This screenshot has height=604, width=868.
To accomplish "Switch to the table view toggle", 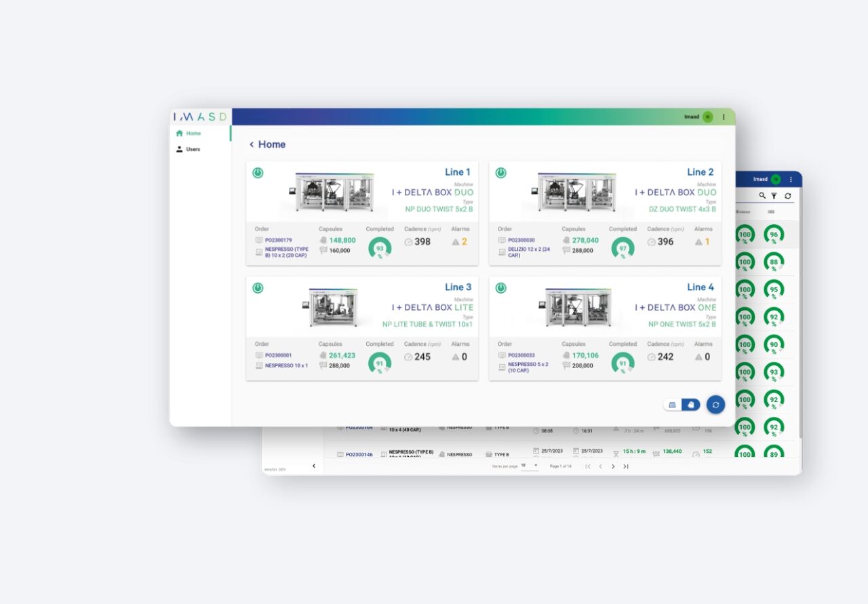I will click(673, 405).
